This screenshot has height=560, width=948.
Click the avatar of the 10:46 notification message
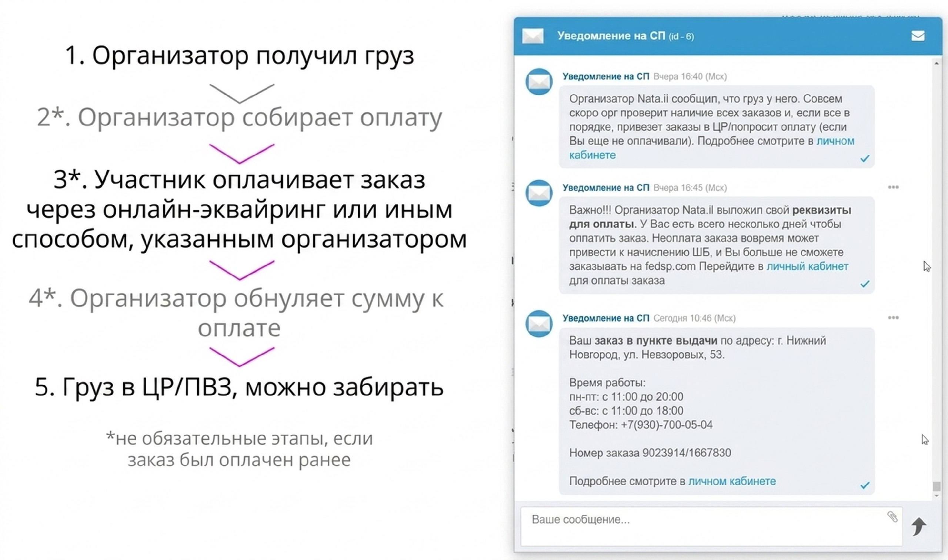539,323
